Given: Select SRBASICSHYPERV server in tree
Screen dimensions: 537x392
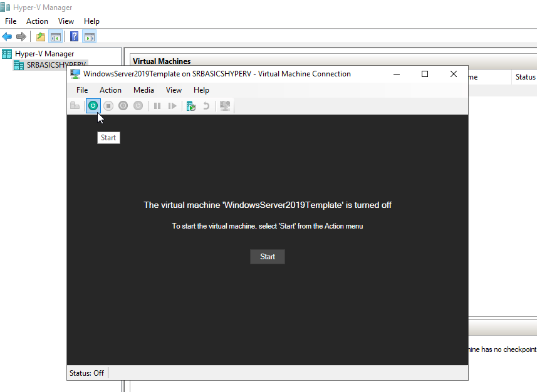Looking at the screenshot, I should (56, 64).
